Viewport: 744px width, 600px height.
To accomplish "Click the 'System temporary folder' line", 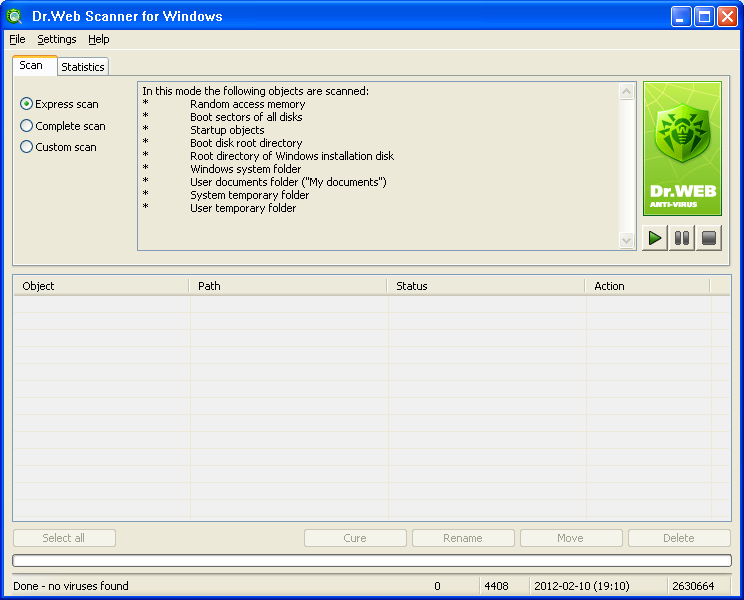I will (x=250, y=195).
